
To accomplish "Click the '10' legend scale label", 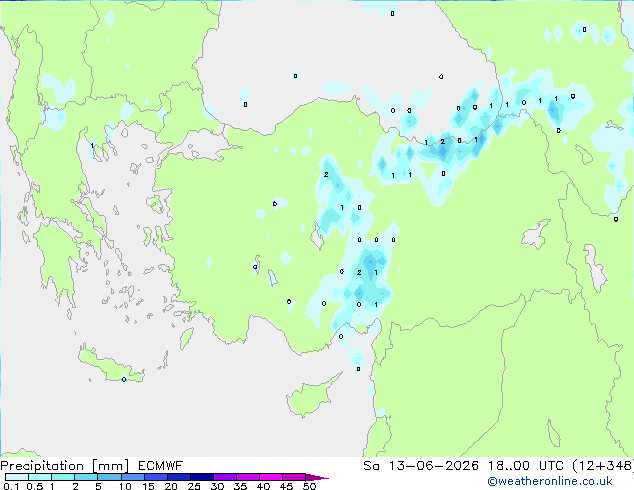I will coord(125,486).
